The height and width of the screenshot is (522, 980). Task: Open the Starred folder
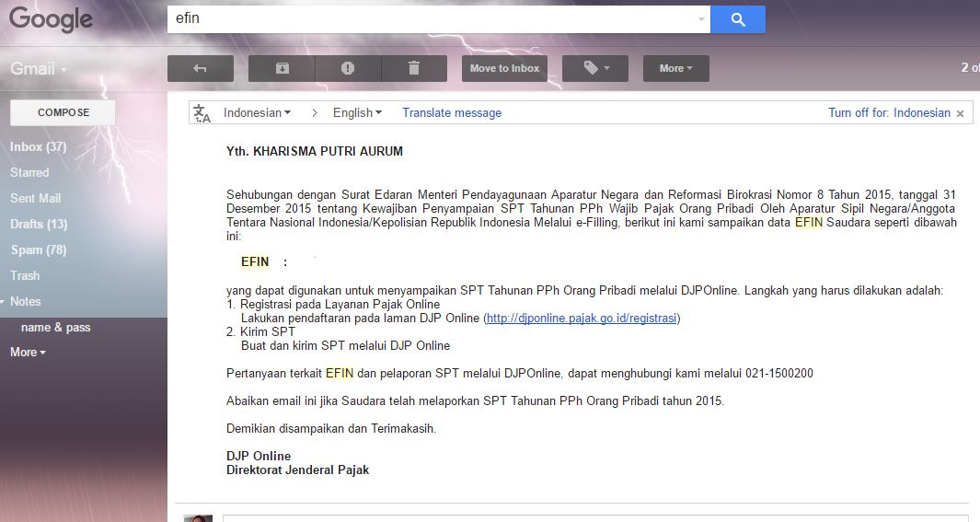coord(29,172)
